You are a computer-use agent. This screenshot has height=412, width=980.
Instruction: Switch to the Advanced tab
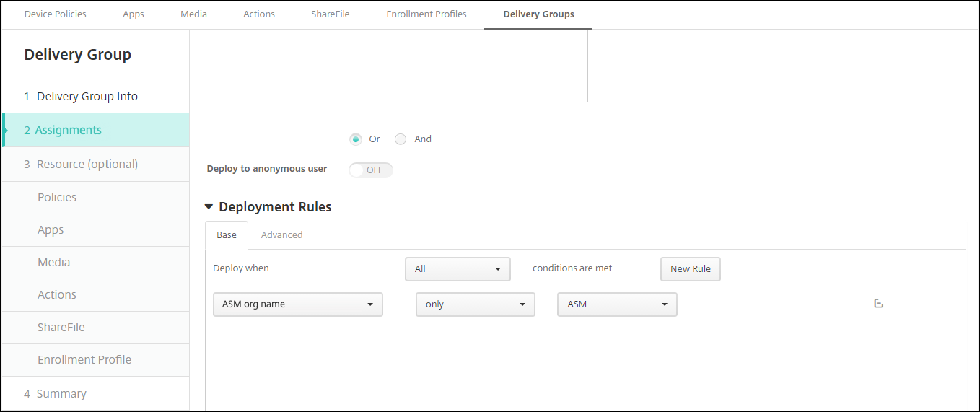tap(281, 235)
